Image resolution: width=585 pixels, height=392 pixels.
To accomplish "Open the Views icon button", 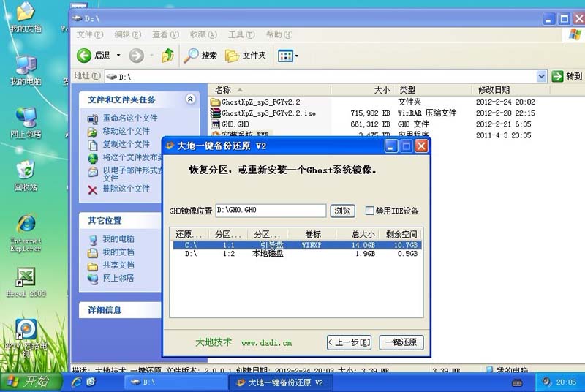I will click(x=285, y=56).
